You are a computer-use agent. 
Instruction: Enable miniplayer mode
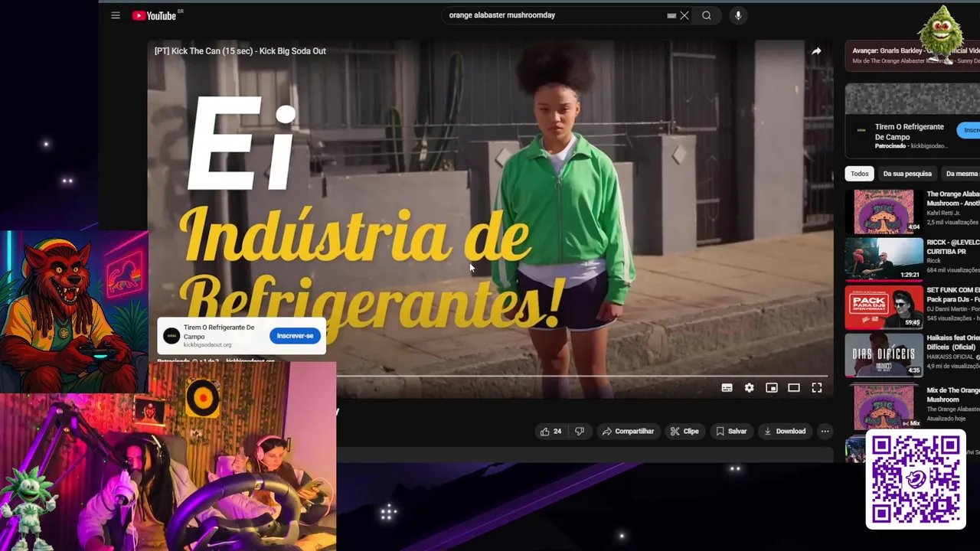coord(772,388)
